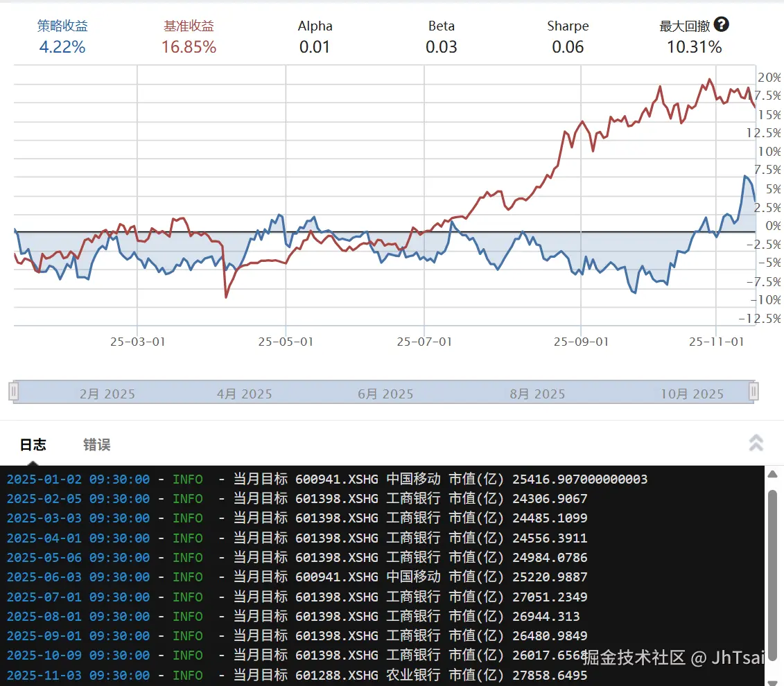Click the right handle of the date range selector
Screen dimensions: 784x686
point(753,392)
